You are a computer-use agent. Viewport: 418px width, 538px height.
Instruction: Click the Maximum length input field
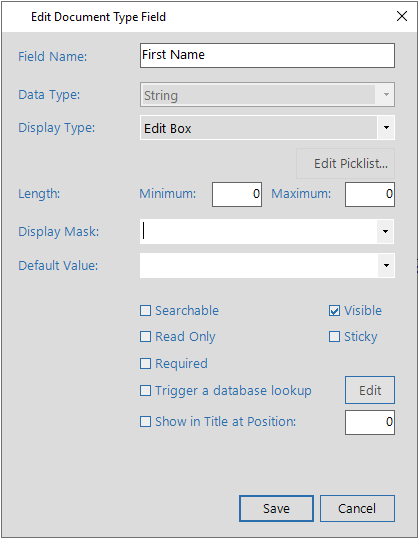click(370, 194)
